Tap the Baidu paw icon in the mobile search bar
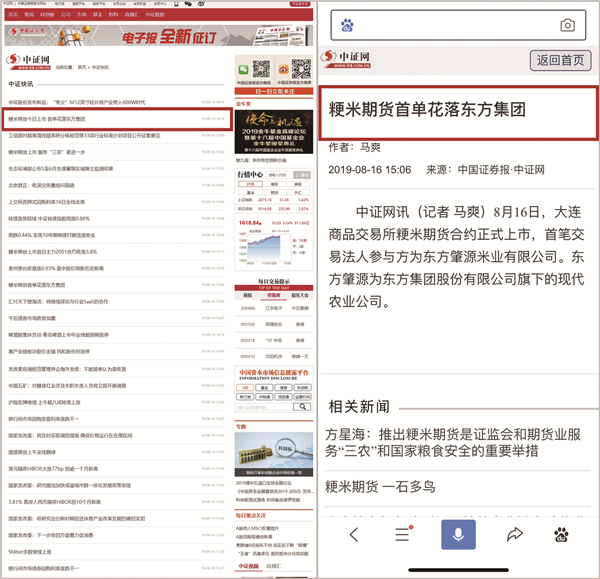Viewport: 600px width, 579px height. [x=347, y=25]
